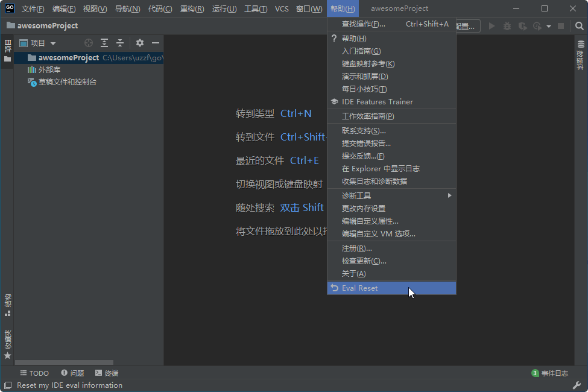
Task: Choose 帮助(H) question-mark menu entry
Action: pyautogui.click(x=391, y=38)
